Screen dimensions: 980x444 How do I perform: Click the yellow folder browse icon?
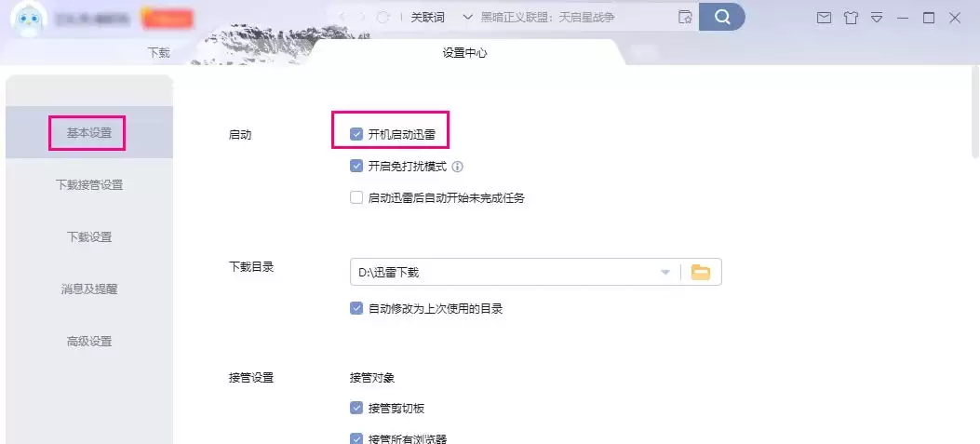[x=701, y=272]
